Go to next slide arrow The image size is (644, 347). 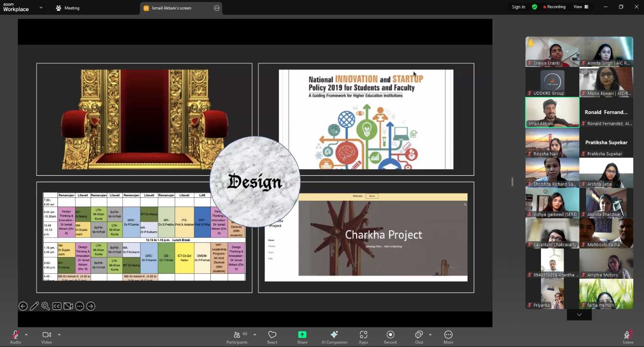tap(91, 306)
